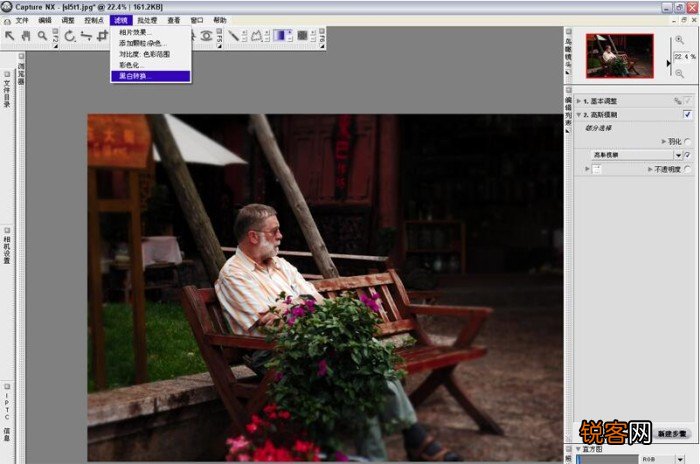The height and width of the screenshot is (464, 700).
Task: Select the 不透明度 radio button
Action: [x=688, y=169]
